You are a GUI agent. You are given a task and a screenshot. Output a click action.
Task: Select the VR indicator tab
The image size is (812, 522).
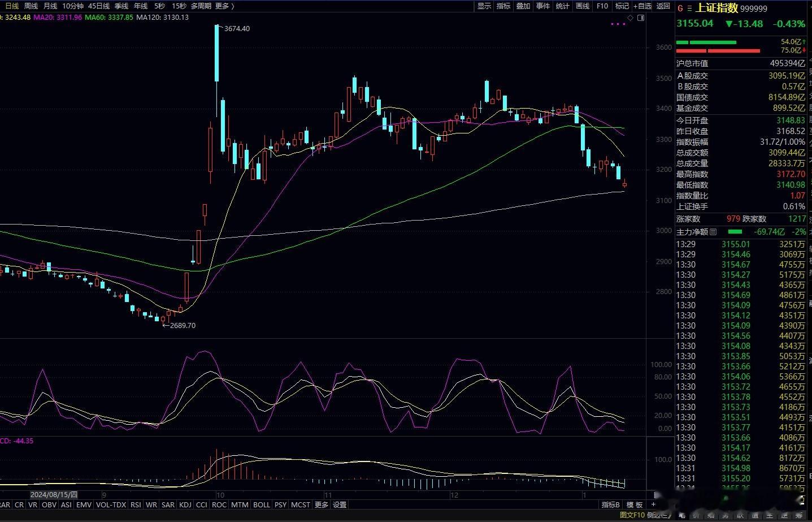tap(33, 504)
